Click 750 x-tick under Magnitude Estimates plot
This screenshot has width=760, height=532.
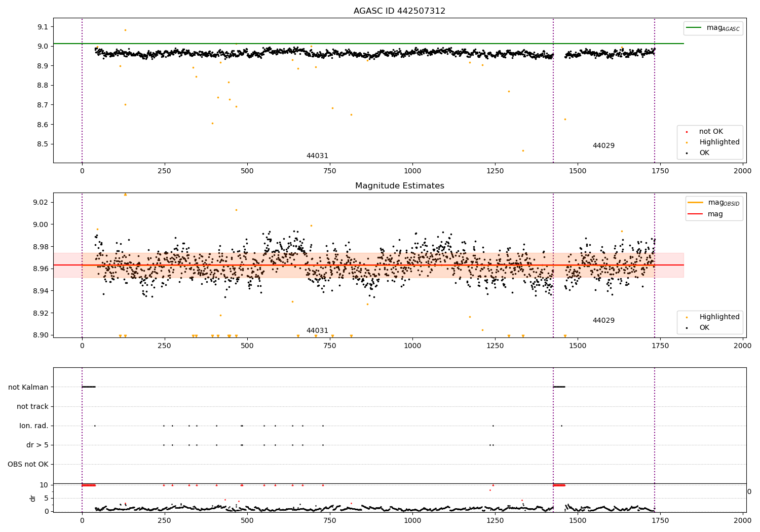click(x=330, y=346)
